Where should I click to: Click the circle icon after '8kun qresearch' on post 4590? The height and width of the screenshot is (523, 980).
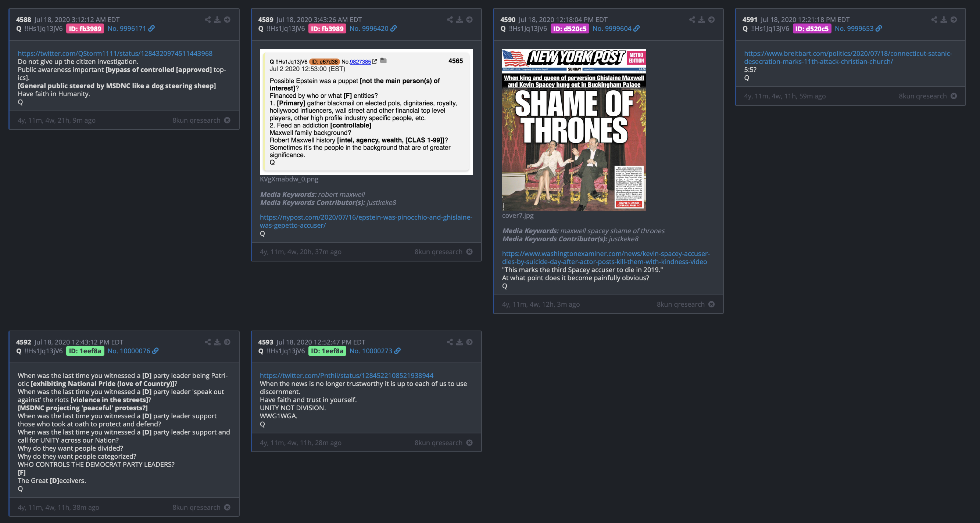711,304
